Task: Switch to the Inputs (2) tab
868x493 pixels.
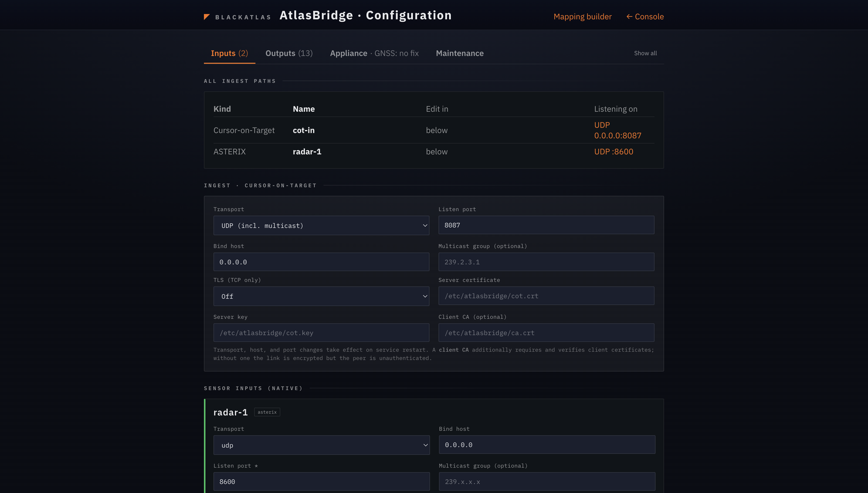Action: (229, 53)
